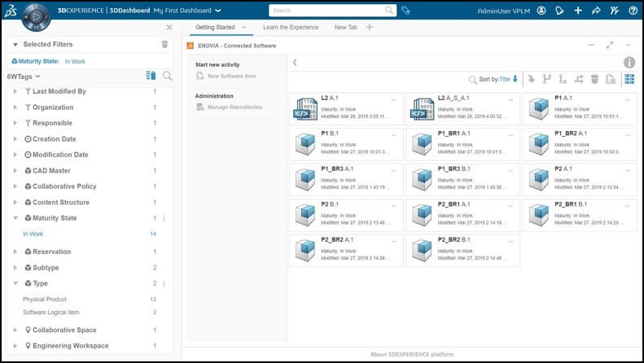Viewport: 644px width, 363px height.
Task: Toggle sort direction arrow next to Title
Action: tap(515, 79)
